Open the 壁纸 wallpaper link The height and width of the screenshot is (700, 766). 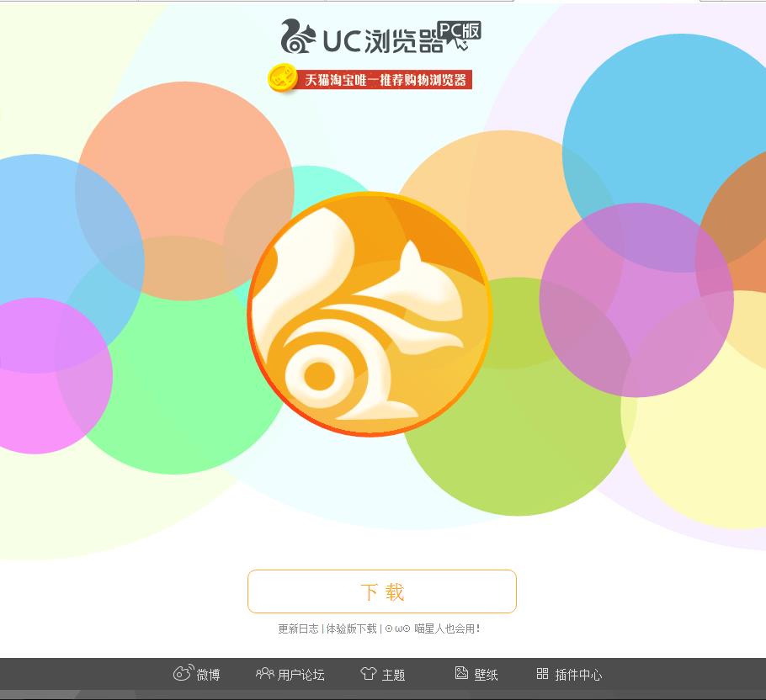tap(486, 675)
